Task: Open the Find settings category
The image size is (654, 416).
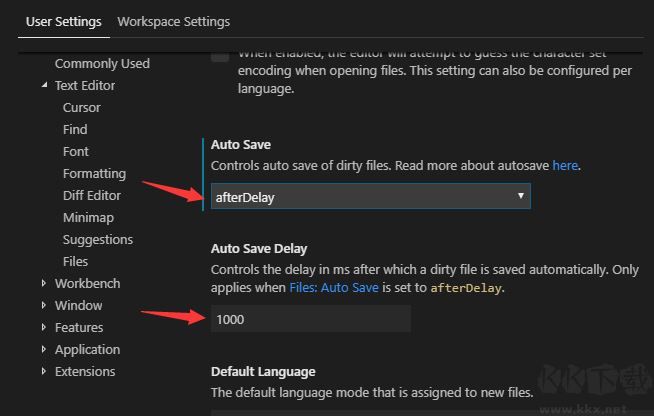Action: tap(75, 129)
